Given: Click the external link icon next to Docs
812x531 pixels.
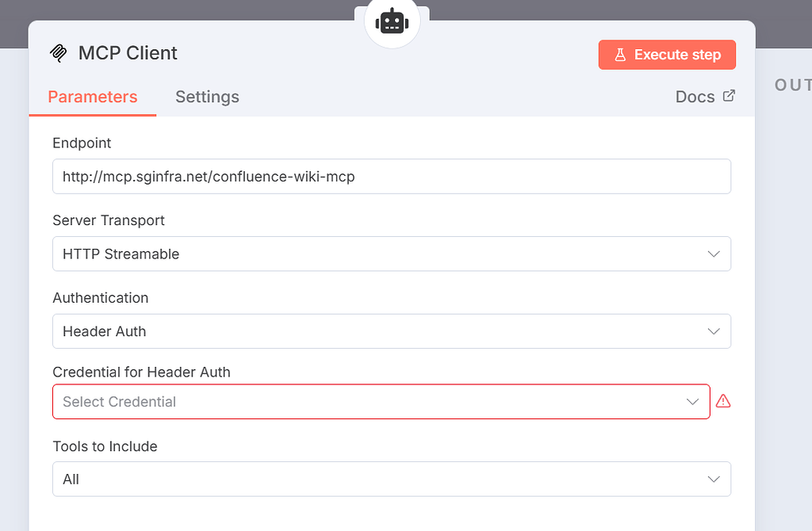Looking at the screenshot, I should 728,95.
